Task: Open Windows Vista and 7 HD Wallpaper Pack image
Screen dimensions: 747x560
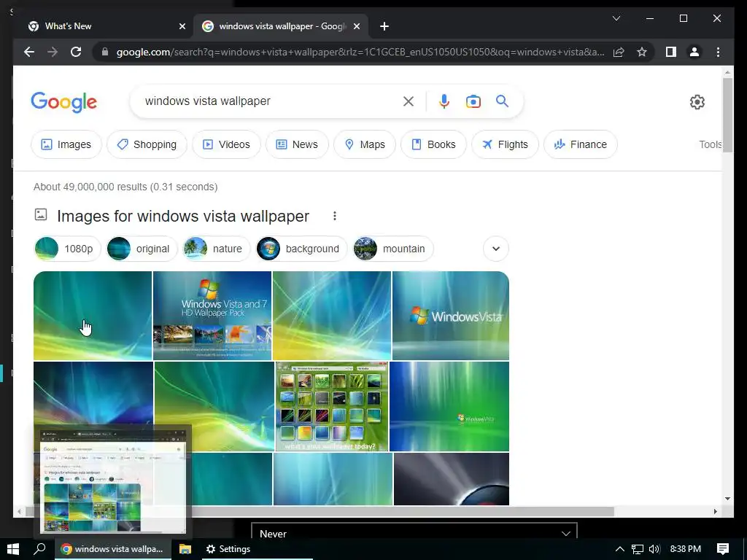Action: click(212, 315)
